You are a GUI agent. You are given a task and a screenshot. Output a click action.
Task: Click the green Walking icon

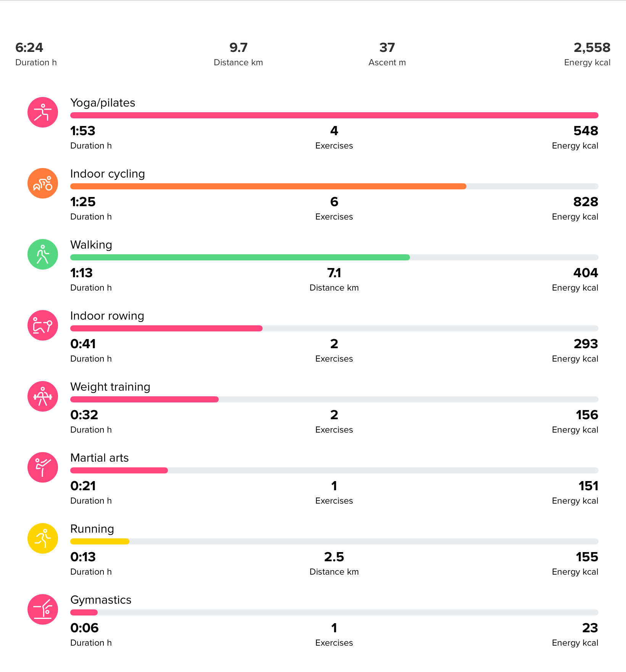coord(43,254)
